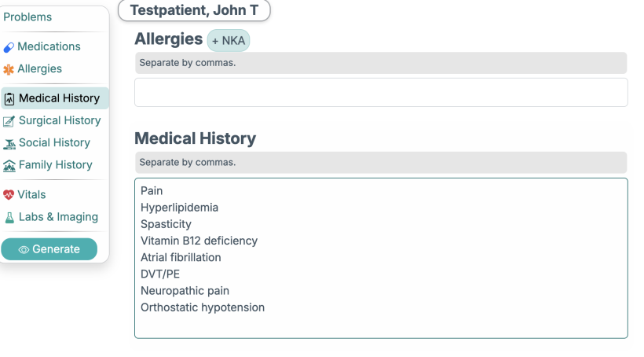Click the Medications pill icon
Viewport: 644px width, 357px height.
[9, 47]
